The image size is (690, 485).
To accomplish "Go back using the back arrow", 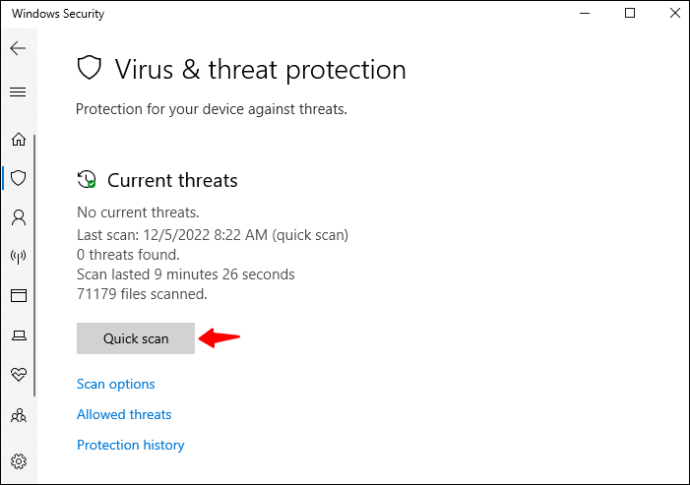I will pyautogui.click(x=18, y=48).
